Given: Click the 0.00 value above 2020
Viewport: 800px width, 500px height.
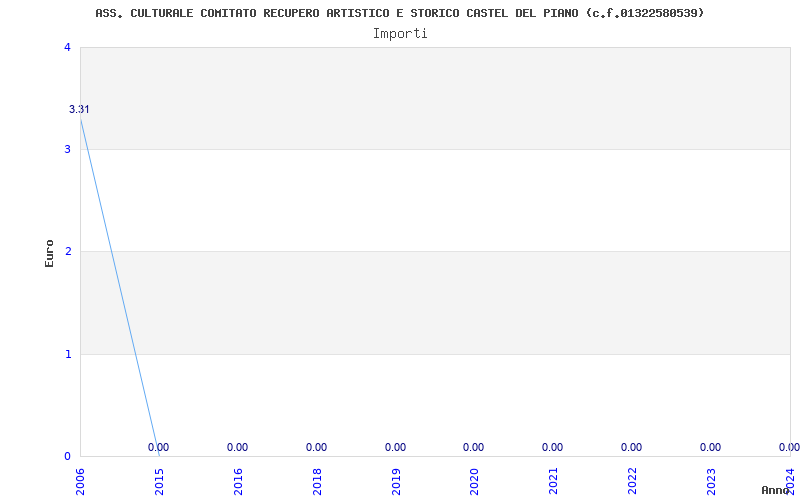Looking at the screenshot, I should click(473, 447).
